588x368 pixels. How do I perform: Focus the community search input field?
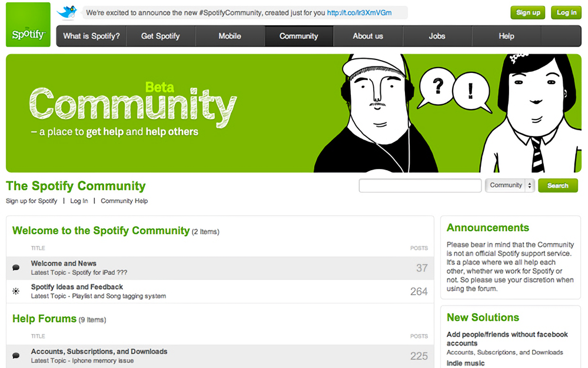(x=420, y=185)
